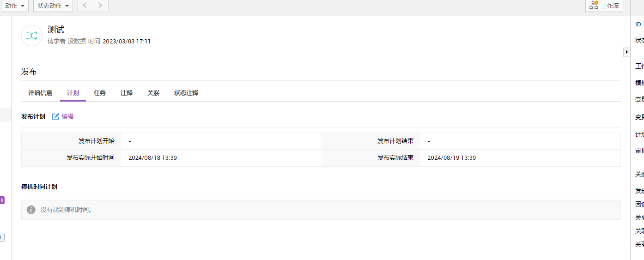The image size is (644, 260).
Task: Select the 计划 tab
Action: [x=73, y=93]
